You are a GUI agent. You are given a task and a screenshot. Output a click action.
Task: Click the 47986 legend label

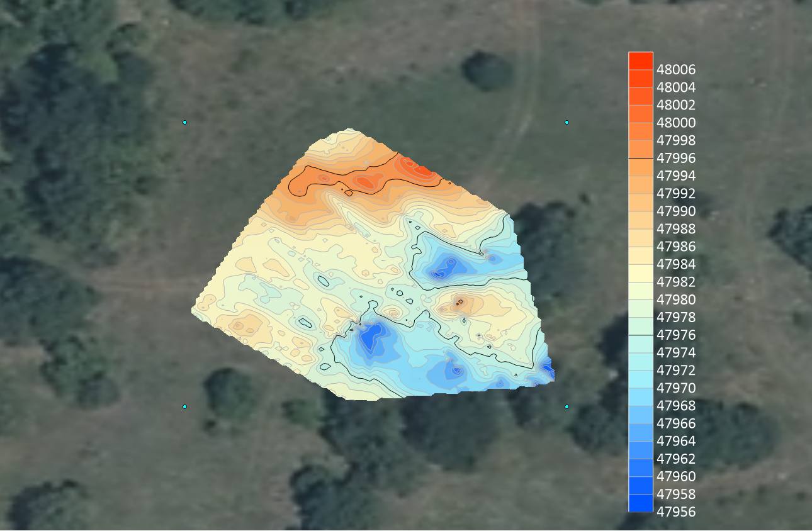(x=675, y=247)
